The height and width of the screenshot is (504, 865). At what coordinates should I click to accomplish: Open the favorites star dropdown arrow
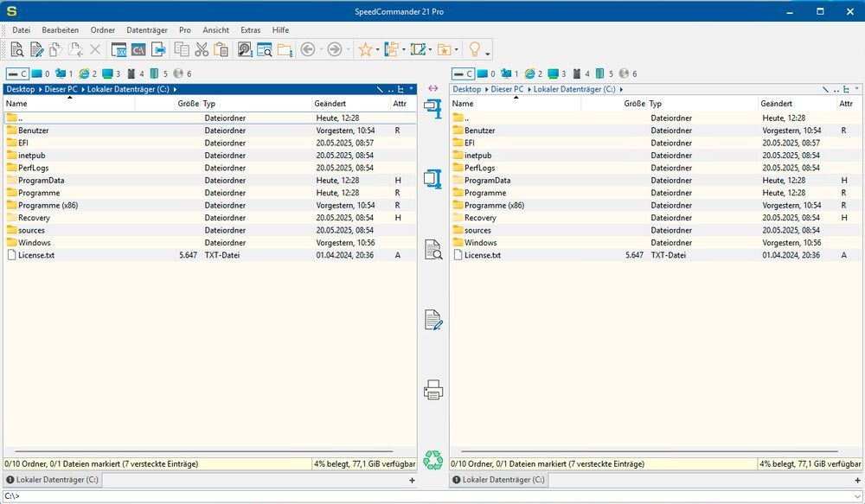click(x=378, y=50)
